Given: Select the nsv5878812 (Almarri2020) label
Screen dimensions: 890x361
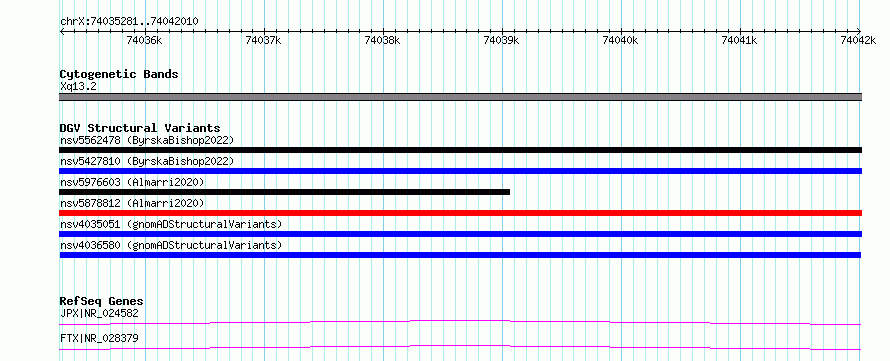Looking at the screenshot, I should pos(132,203).
